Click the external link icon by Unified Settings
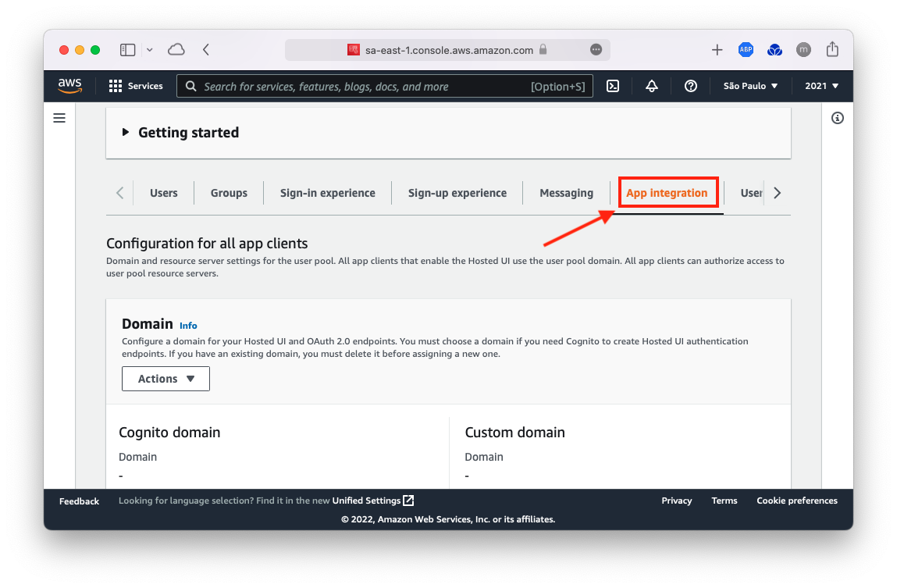 [408, 501]
